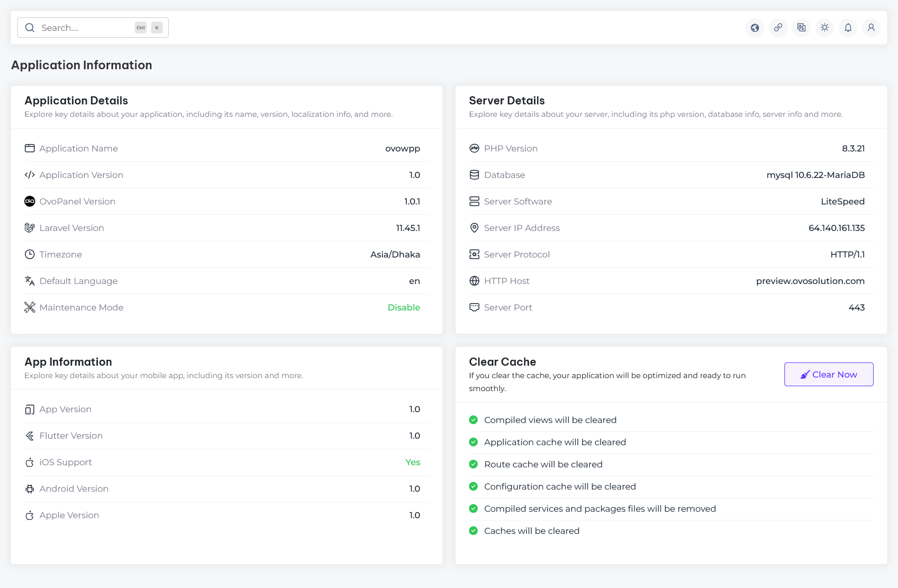Click the PHP Version icon
Screen dimensions: 898x588
tap(474, 148)
